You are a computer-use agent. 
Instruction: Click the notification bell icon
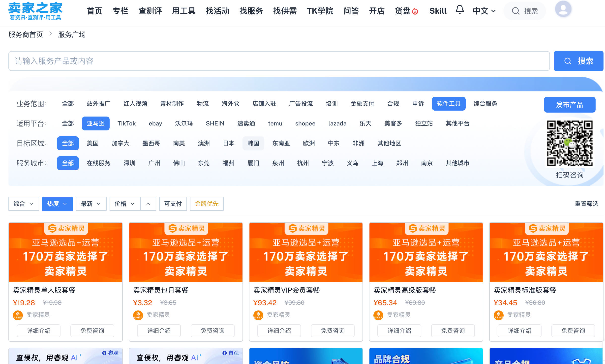coord(459,10)
